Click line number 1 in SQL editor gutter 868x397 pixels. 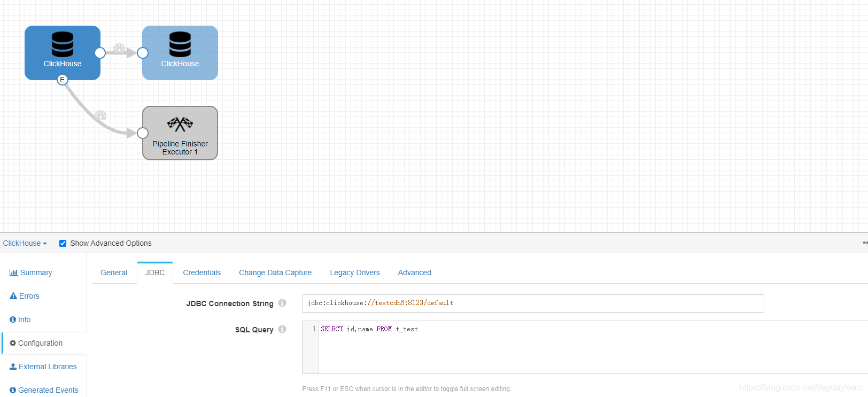(314, 329)
